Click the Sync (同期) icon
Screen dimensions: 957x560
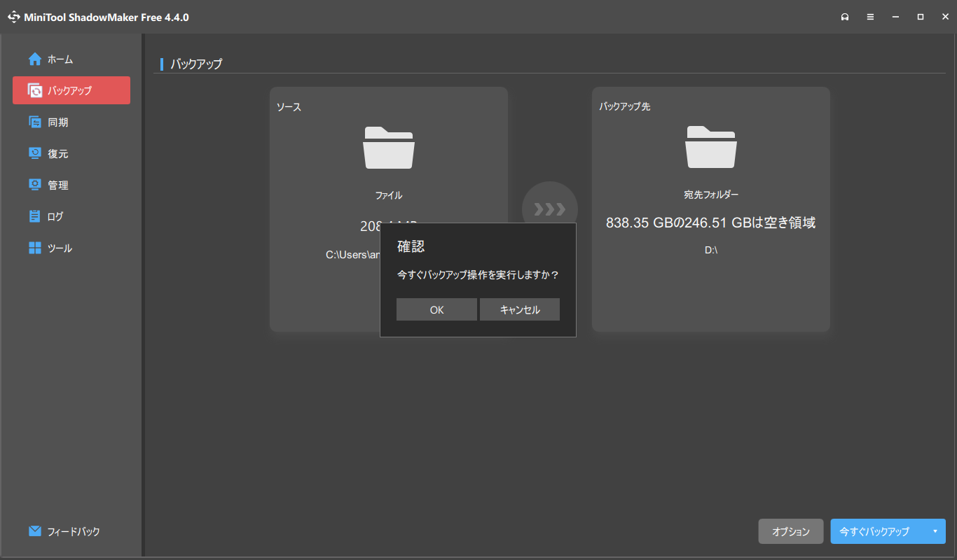[35, 122]
